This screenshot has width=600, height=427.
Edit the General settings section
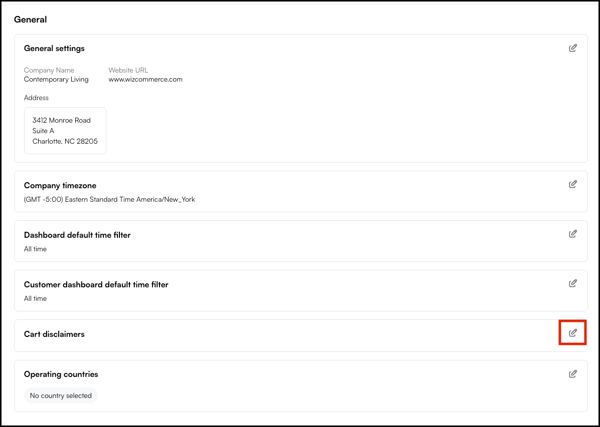(x=573, y=48)
